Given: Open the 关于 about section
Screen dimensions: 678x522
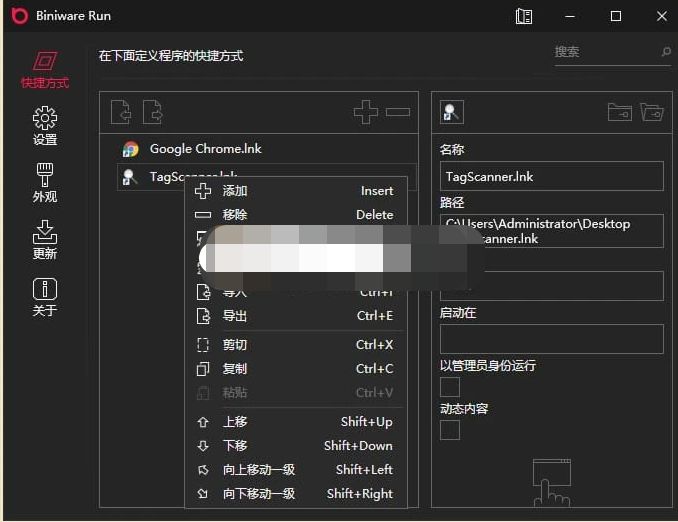Looking at the screenshot, I should 45,297.
